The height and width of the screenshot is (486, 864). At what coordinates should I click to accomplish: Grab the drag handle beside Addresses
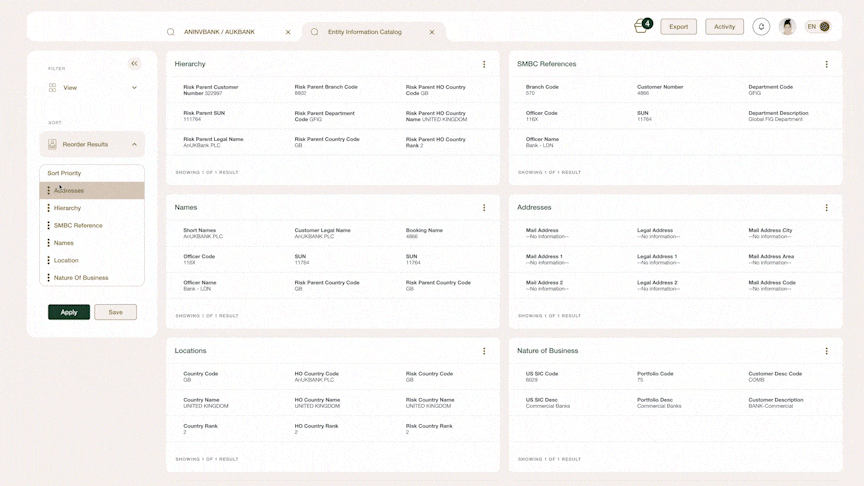pos(48,191)
